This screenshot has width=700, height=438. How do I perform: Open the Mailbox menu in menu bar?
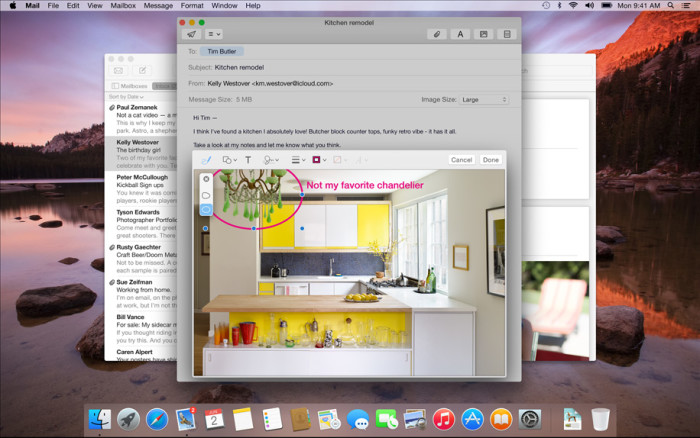click(123, 5)
